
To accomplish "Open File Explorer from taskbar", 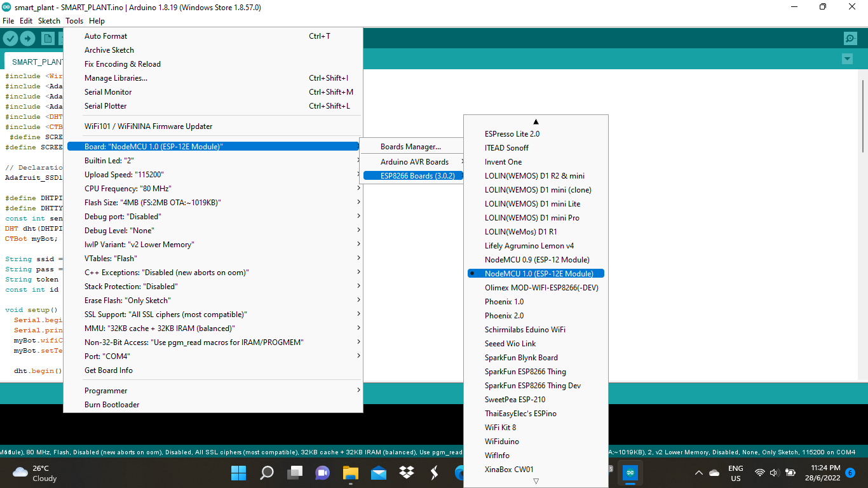I will tap(351, 473).
